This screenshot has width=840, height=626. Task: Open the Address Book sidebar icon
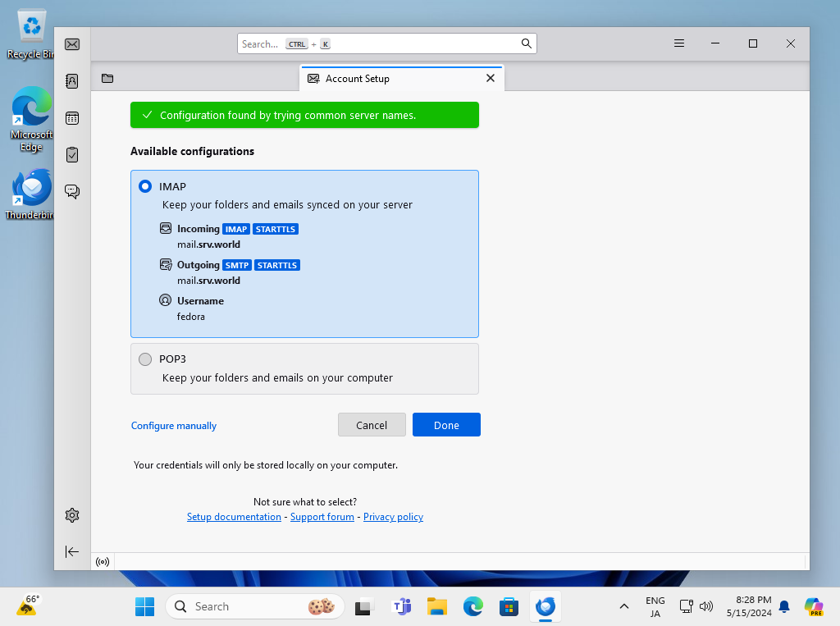72,81
